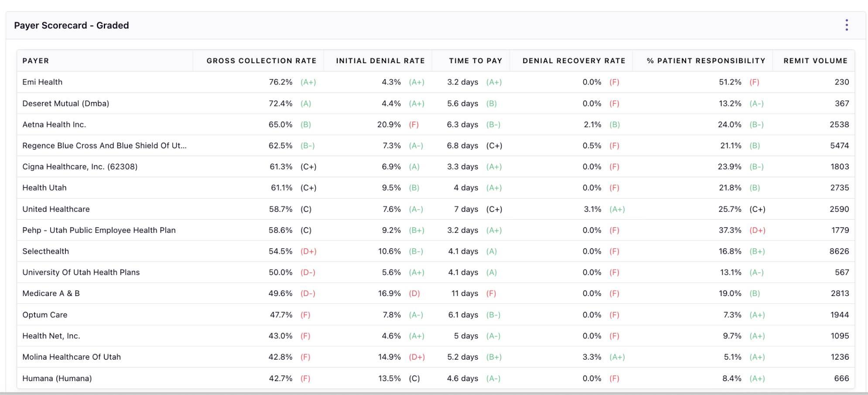Click Humana's 13.5% initial denial rate
868x395 pixels.
390,378
